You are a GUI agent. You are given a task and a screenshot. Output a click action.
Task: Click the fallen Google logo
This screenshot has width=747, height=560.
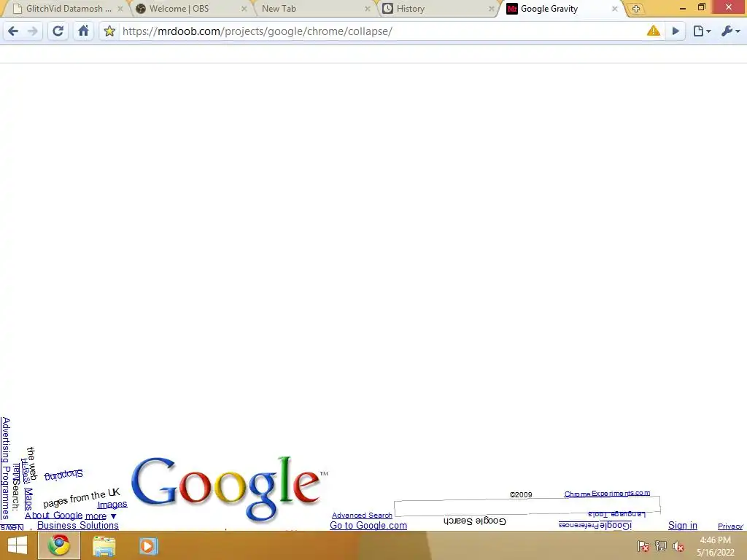click(230, 489)
